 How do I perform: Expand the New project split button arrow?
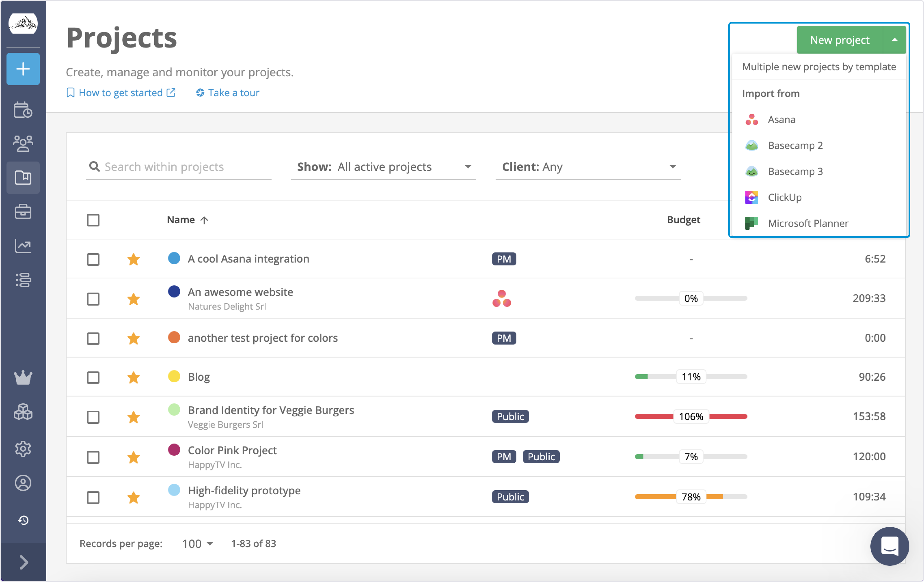pyautogui.click(x=894, y=39)
